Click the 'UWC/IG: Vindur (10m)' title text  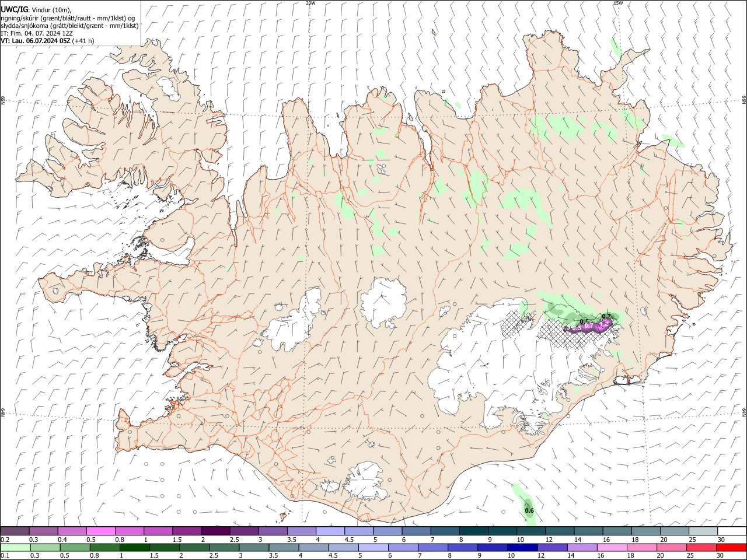tap(36, 9)
